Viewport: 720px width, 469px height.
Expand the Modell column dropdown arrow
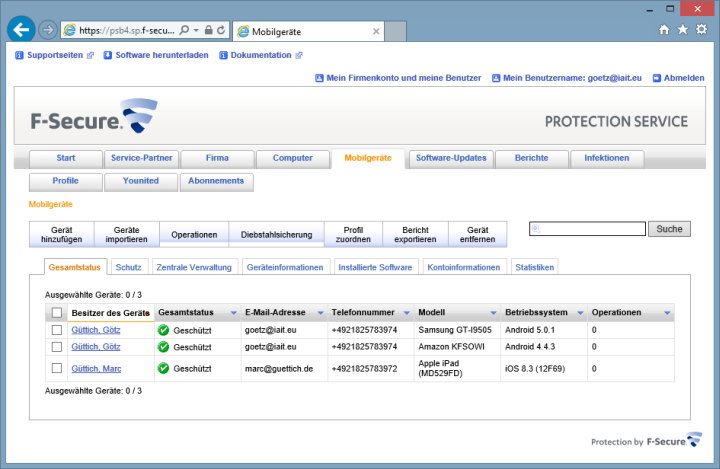493,313
